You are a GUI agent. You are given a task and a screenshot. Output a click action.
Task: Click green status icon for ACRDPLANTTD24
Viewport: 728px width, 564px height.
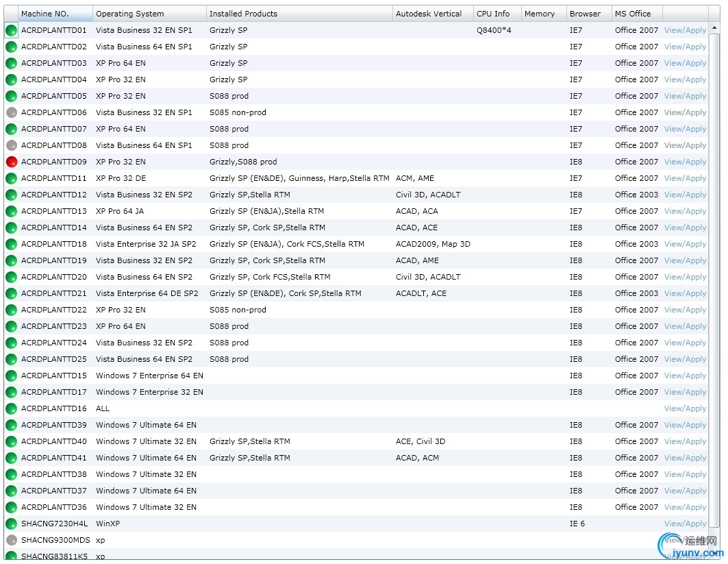pyautogui.click(x=11, y=343)
